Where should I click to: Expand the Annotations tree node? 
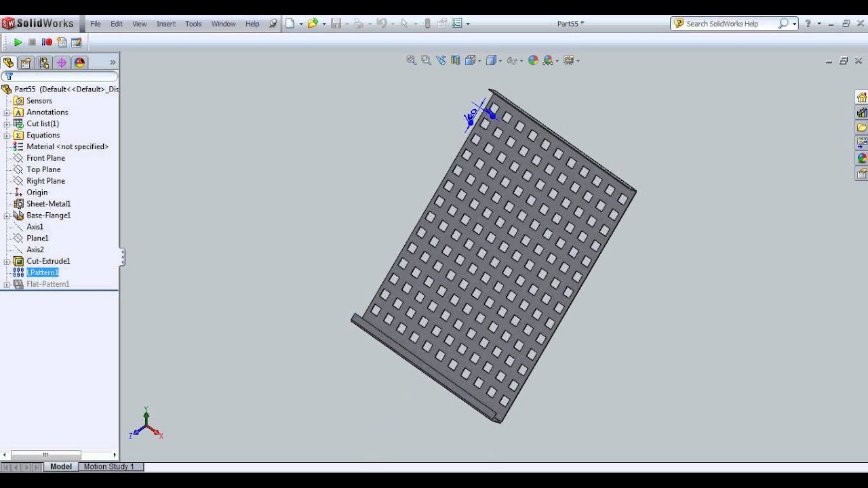click(x=7, y=113)
